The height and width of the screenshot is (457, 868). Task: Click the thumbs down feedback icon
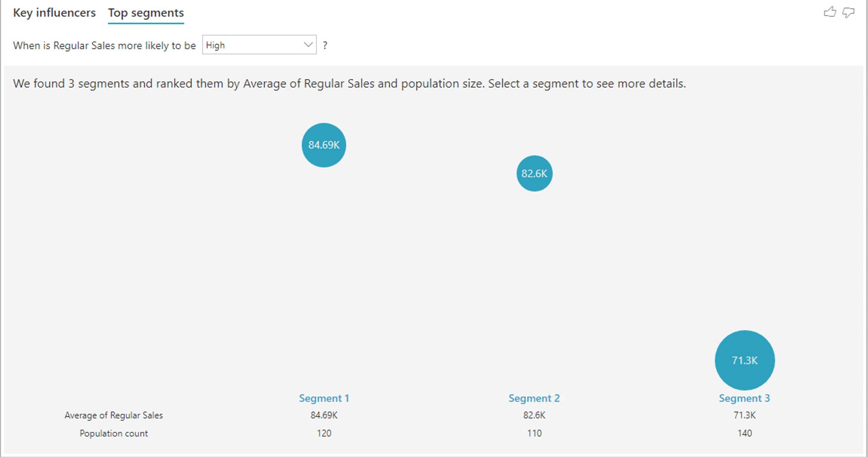coord(847,12)
